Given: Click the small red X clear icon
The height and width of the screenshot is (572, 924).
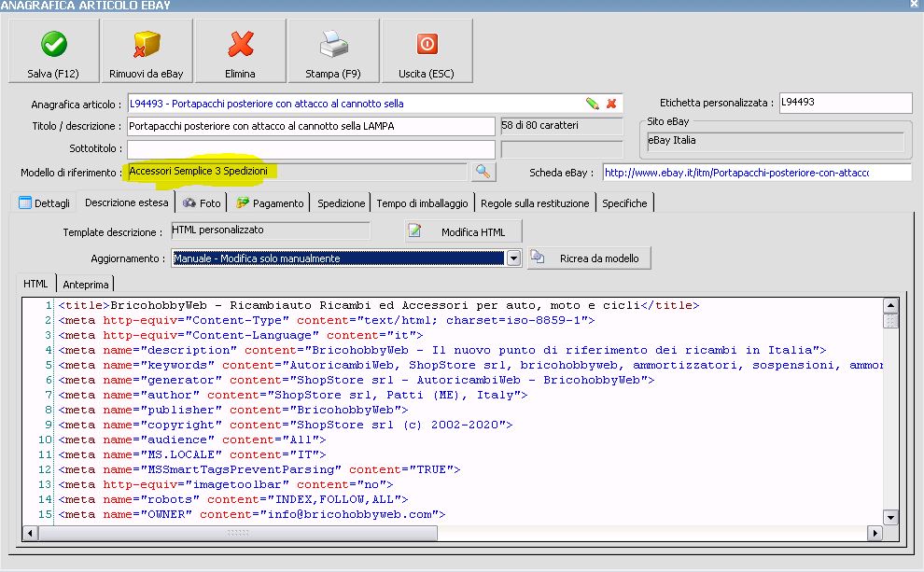Looking at the screenshot, I should (x=611, y=104).
